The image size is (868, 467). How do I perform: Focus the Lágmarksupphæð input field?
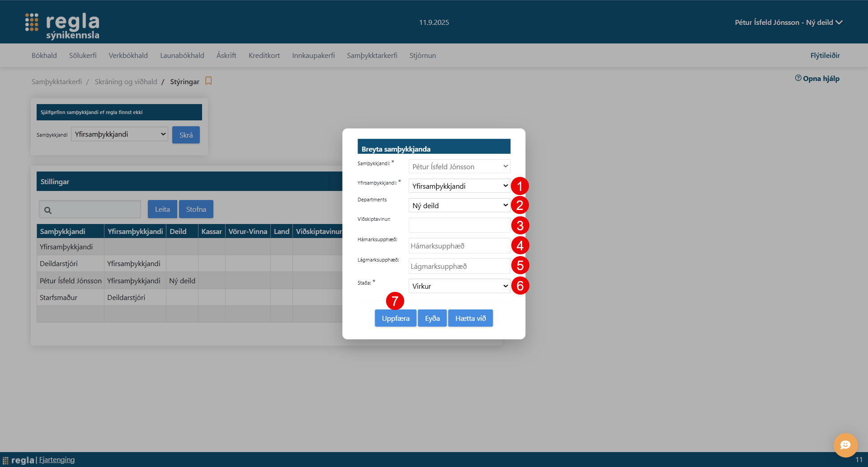(459, 266)
